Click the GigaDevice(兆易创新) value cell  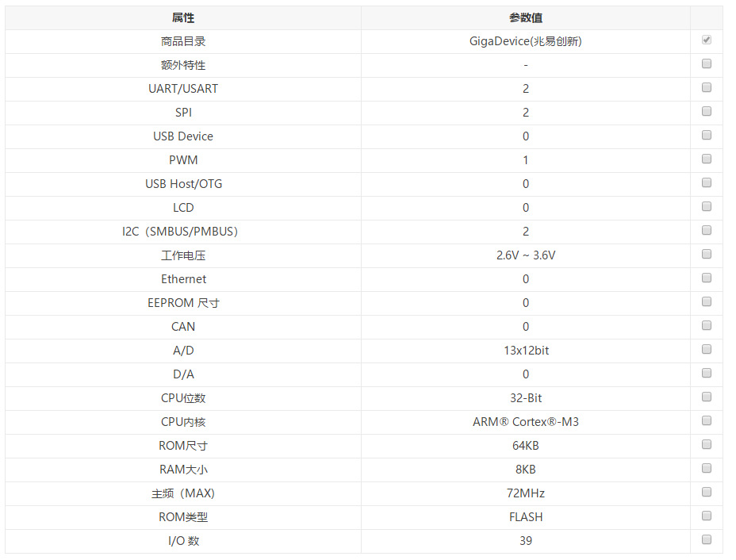(525, 41)
